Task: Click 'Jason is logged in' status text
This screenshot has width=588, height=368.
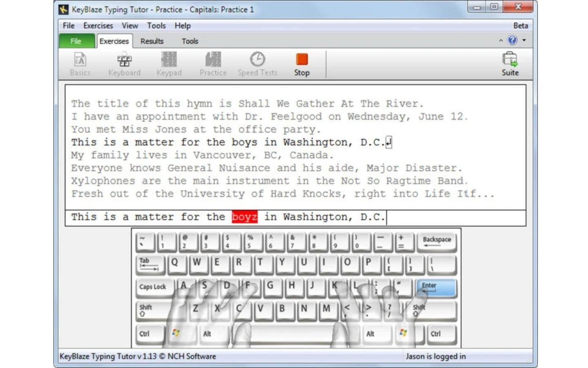Action: coord(436,356)
